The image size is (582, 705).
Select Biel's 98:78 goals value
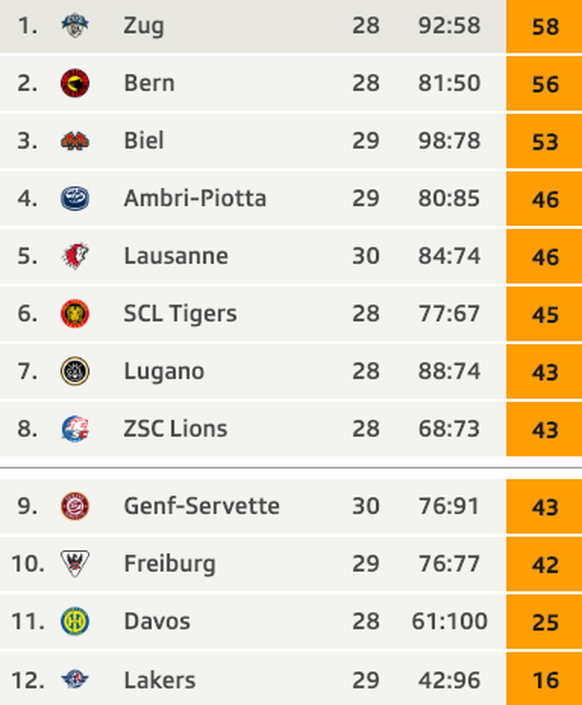click(x=449, y=141)
